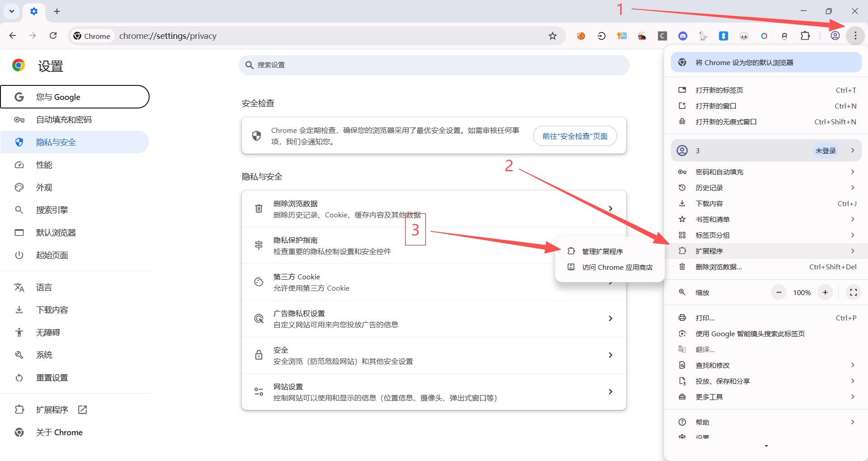Expand Passwords and autofill submenu

coord(766,172)
